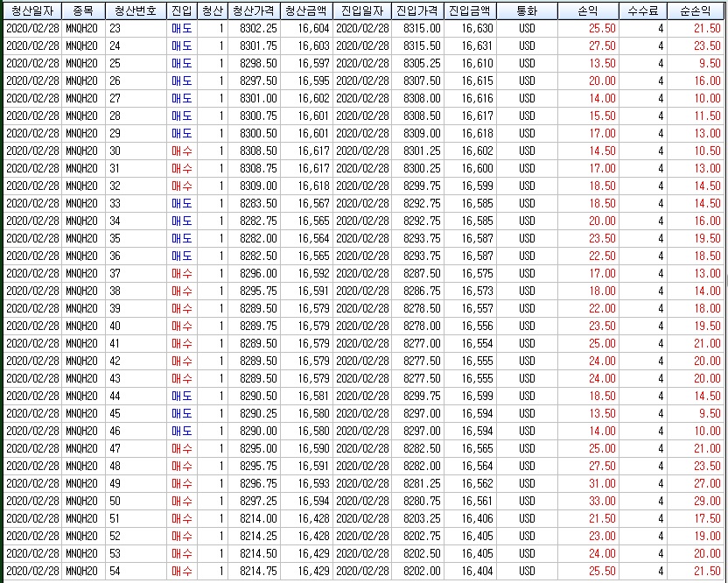Click the 순손익 column header
This screenshot has width=728, height=583.
tap(696, 11)
